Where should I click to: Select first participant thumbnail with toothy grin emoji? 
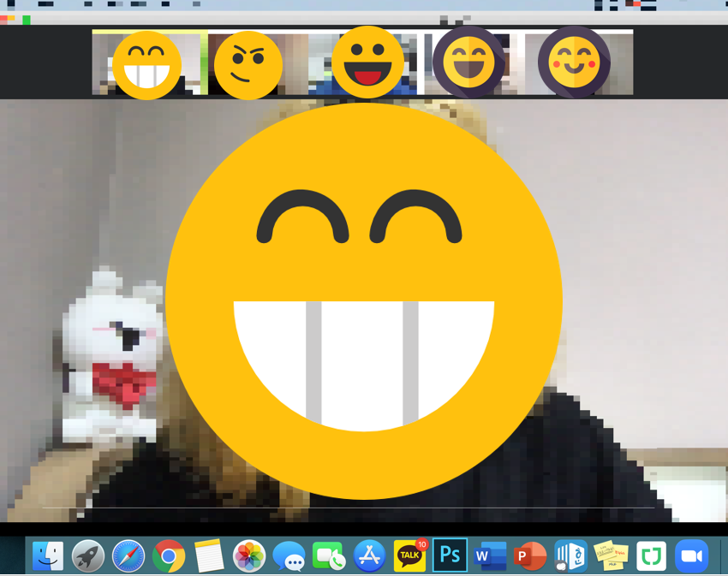click(146, 64)
